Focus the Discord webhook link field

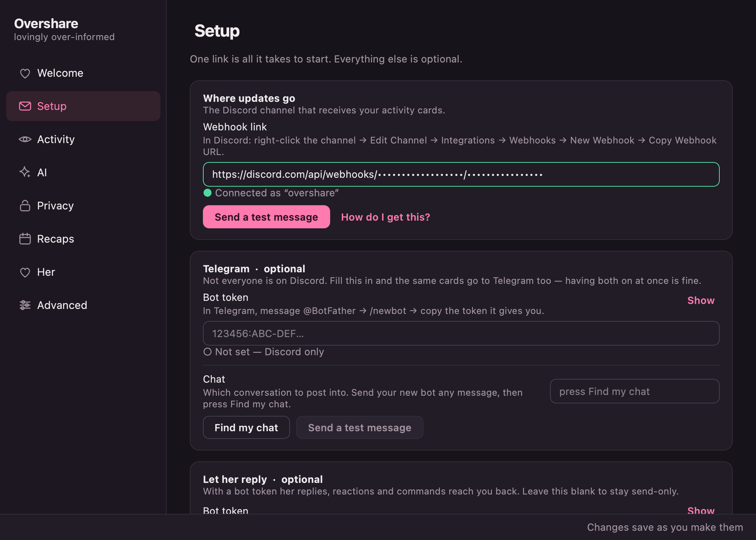[461, 174]
